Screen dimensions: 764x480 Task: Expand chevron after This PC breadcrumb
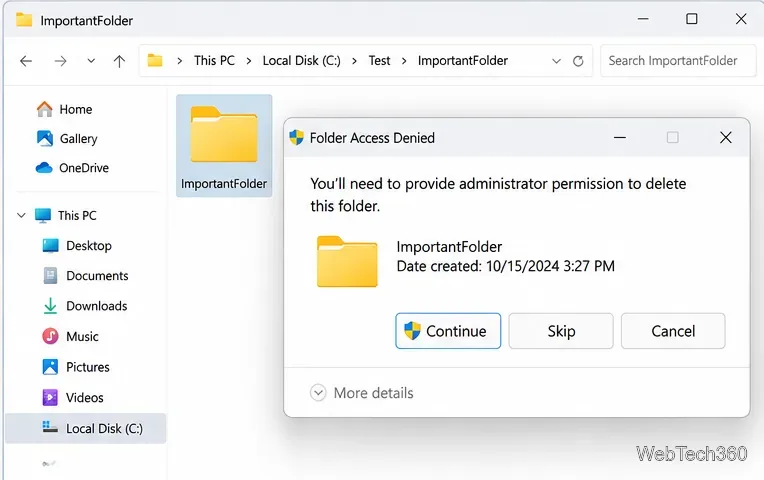coord(249,61)
